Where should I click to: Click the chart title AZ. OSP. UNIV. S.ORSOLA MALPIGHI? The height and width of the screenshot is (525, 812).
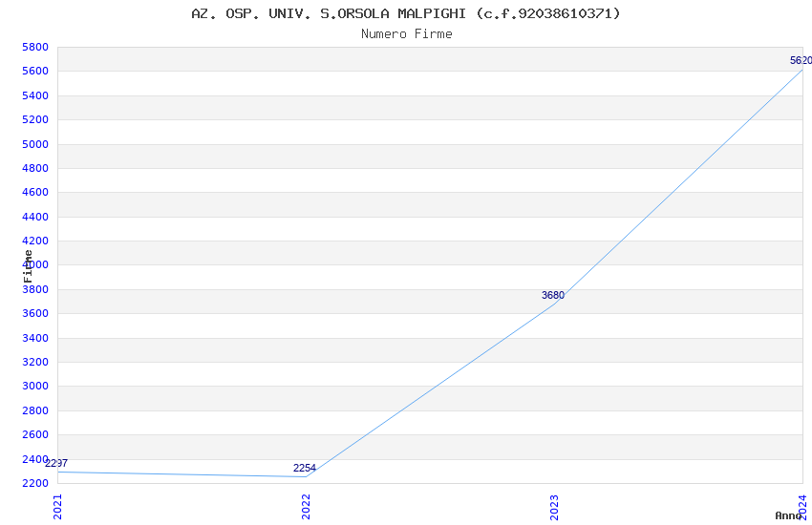(405, 13)
